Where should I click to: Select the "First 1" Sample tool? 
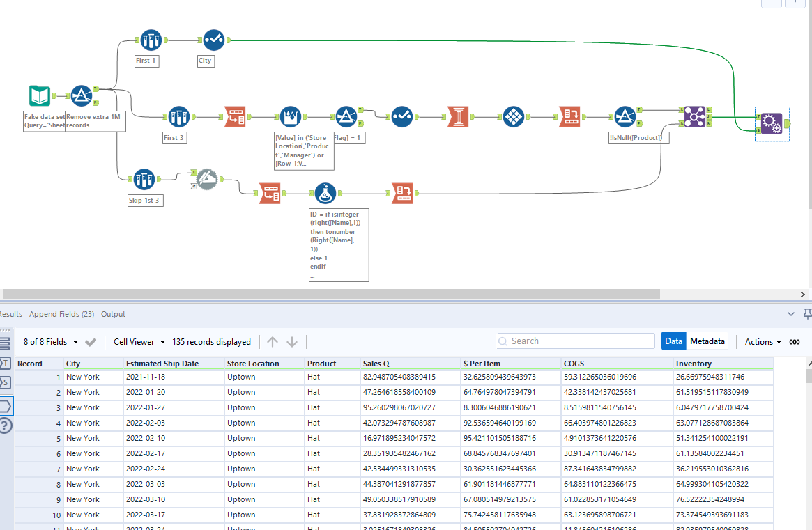[x=151, y=40]
